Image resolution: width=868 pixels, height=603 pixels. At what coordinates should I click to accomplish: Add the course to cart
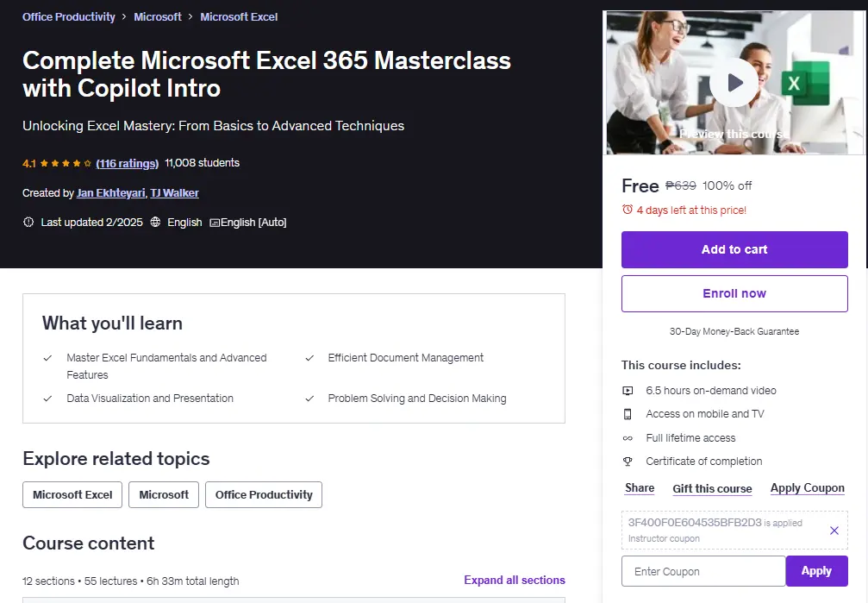click(x=734, y=249)
